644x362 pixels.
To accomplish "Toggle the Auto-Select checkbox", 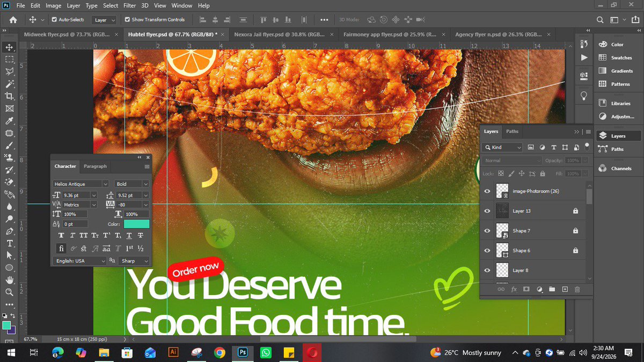I will pos(54,19).
